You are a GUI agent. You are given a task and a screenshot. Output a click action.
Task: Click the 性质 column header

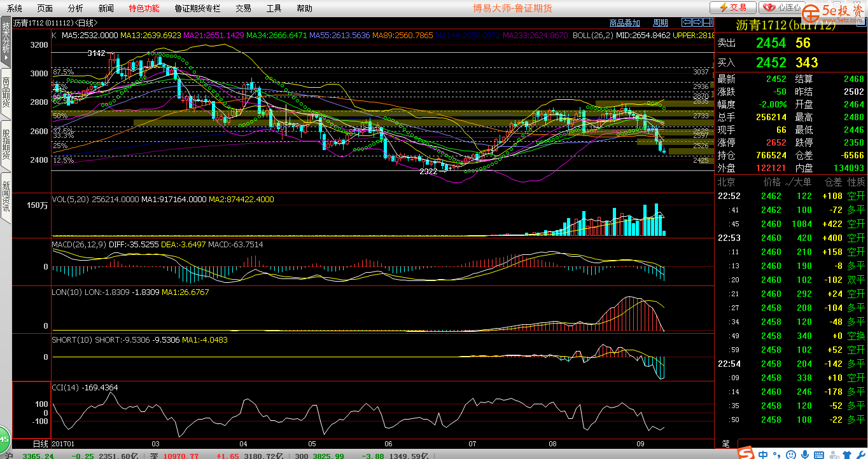(x=856, y=182)
